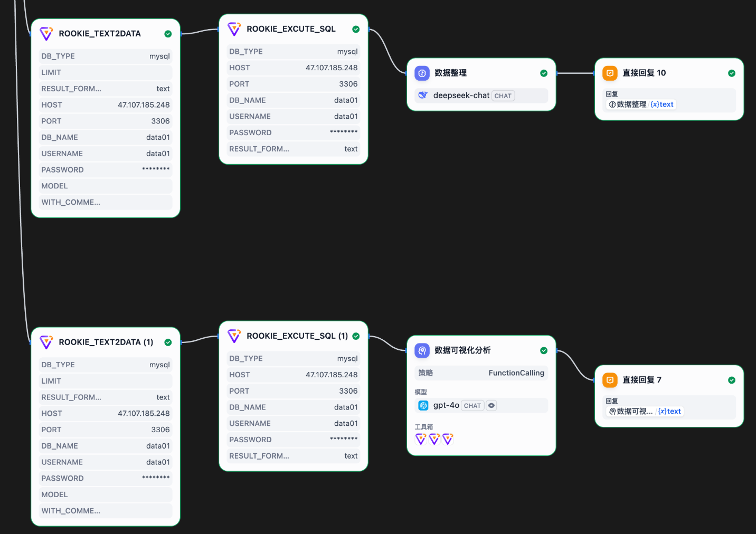The width and height of the screenshot is (756, 534).
Task: Click the ROOKIE_TEXT2DATA (1) node title
Action: pyautogui.click(x=106, y=342)
